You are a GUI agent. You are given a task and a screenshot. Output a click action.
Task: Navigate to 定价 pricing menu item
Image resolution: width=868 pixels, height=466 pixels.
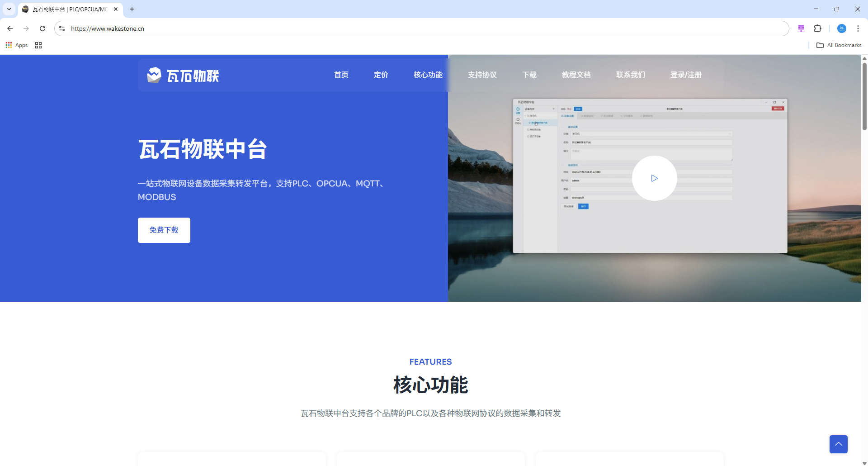381,75
